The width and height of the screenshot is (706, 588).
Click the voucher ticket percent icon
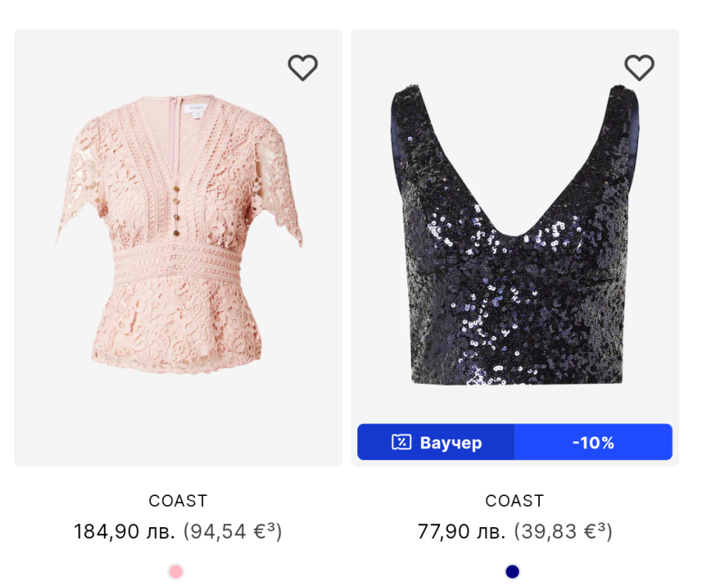coord(401,442)
